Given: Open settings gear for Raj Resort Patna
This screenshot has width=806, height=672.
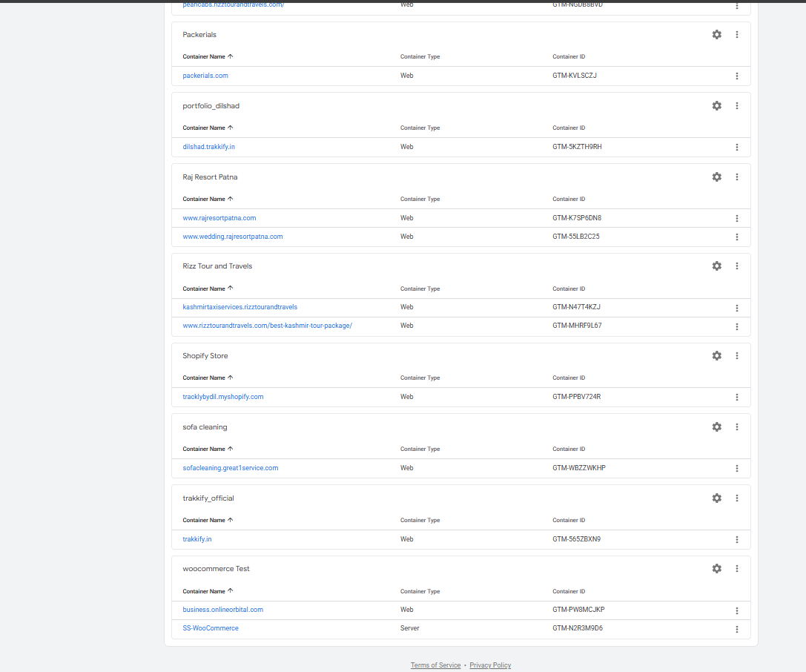Looking at the screenshot, I should coord(716,177).
